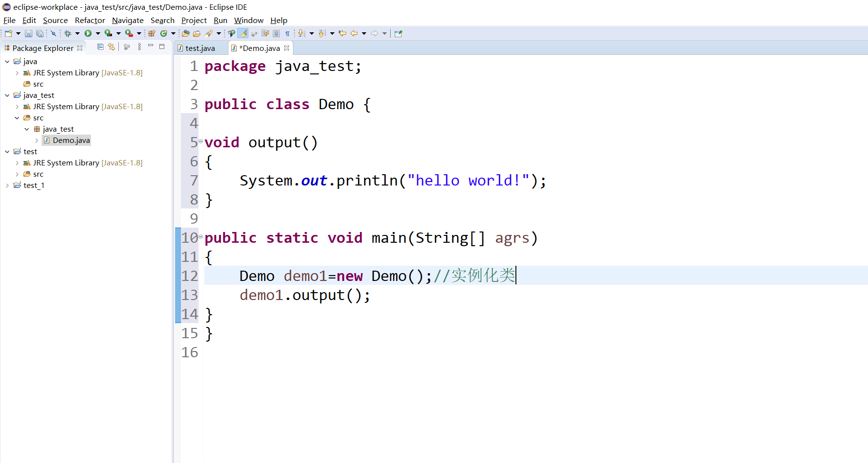868x463 pixels.
Task: Click the Next Annotation down arrow icon
Action: pyautogui.click(x=301, y=33)
